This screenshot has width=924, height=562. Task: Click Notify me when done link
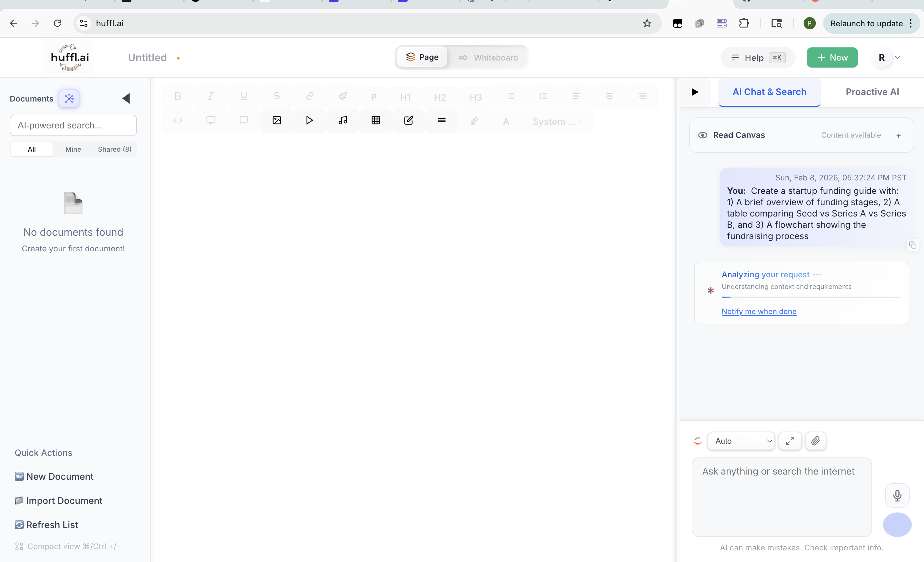coord(759,311)
